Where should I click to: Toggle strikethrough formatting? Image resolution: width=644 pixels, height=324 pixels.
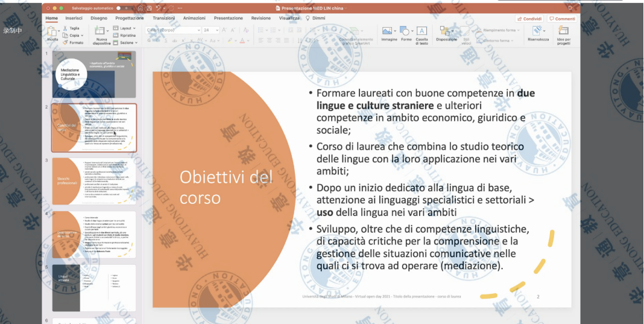point(174,40)
